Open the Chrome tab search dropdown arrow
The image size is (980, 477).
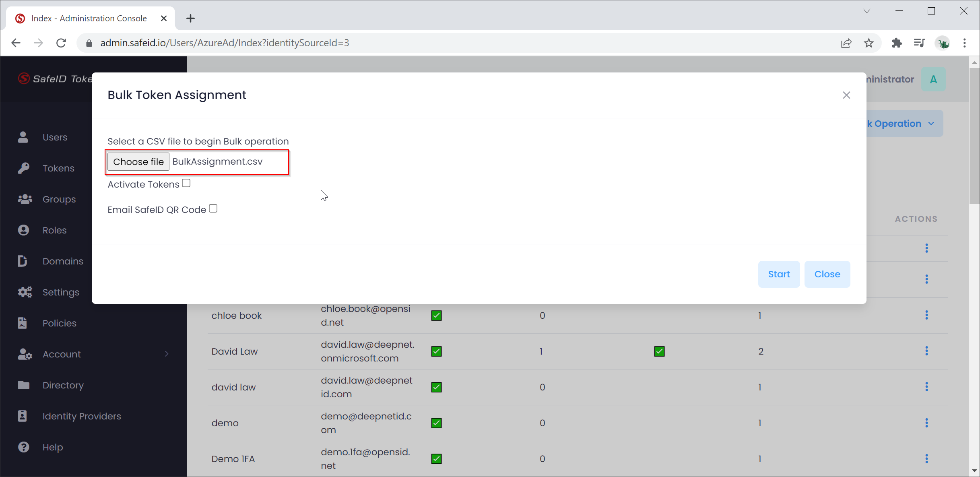867,11
